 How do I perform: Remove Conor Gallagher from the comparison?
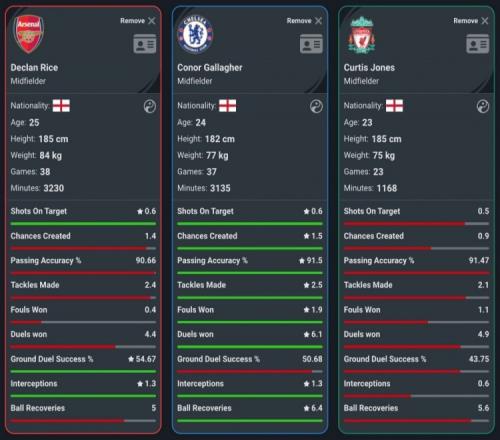coord(304,21)
